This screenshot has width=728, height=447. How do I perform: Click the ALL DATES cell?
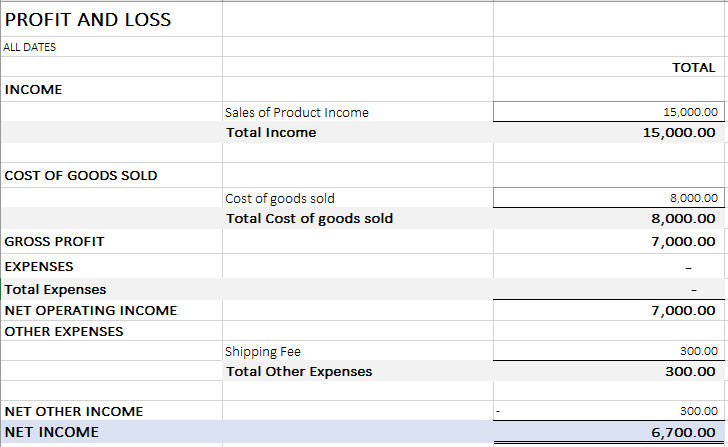(x=30, y=47)
